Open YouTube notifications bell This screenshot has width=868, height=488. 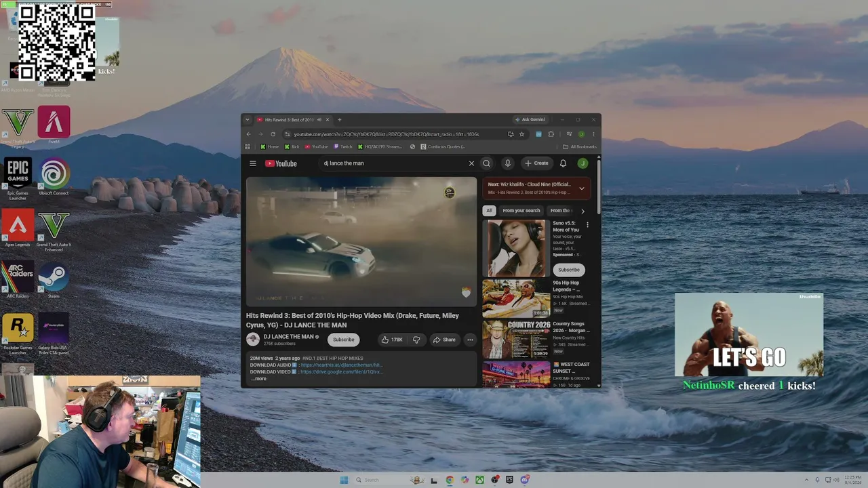(x=563, y=163)
